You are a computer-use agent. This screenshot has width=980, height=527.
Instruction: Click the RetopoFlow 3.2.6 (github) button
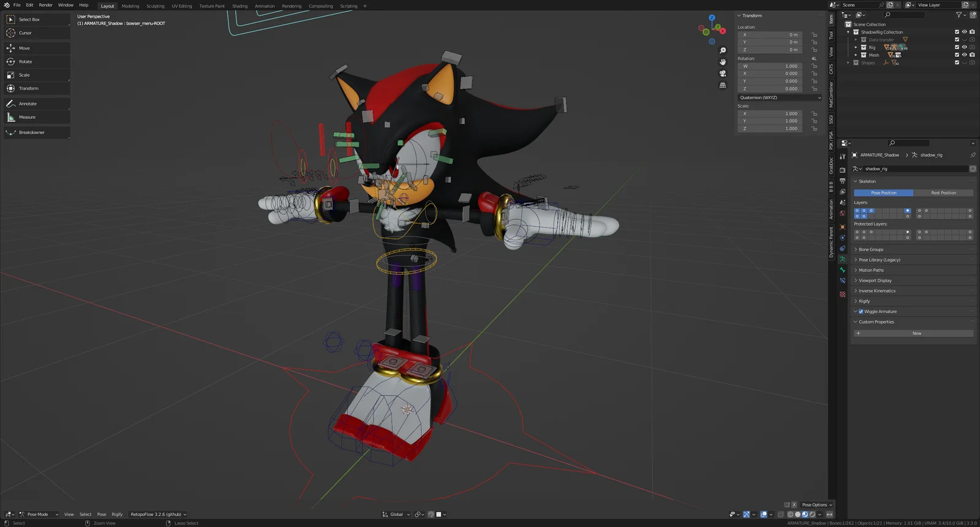[158, 514]
